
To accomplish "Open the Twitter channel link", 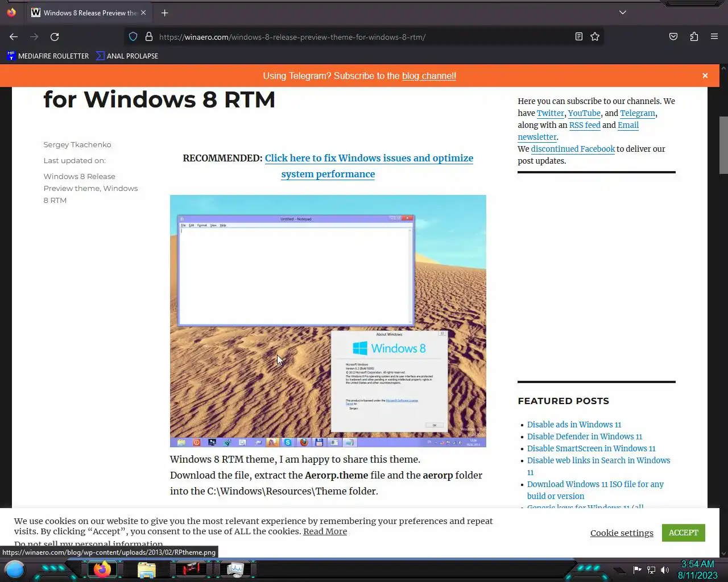I will coord(551,113).
